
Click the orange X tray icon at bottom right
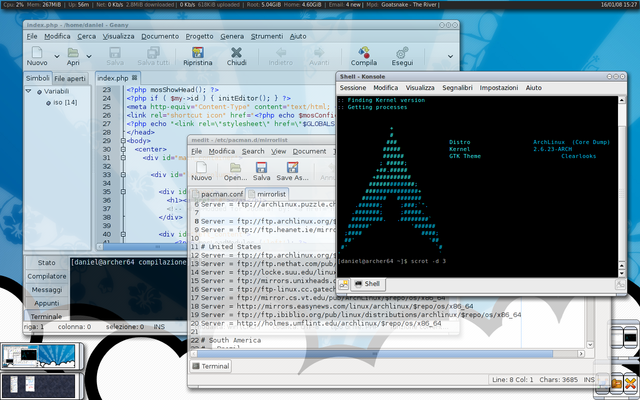[630, 384]
